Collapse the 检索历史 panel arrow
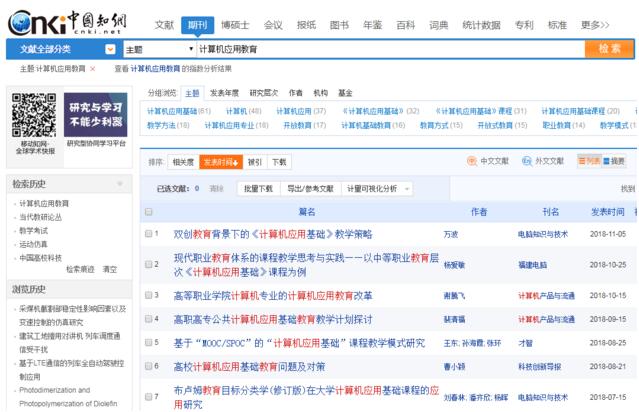 (120, 184)
